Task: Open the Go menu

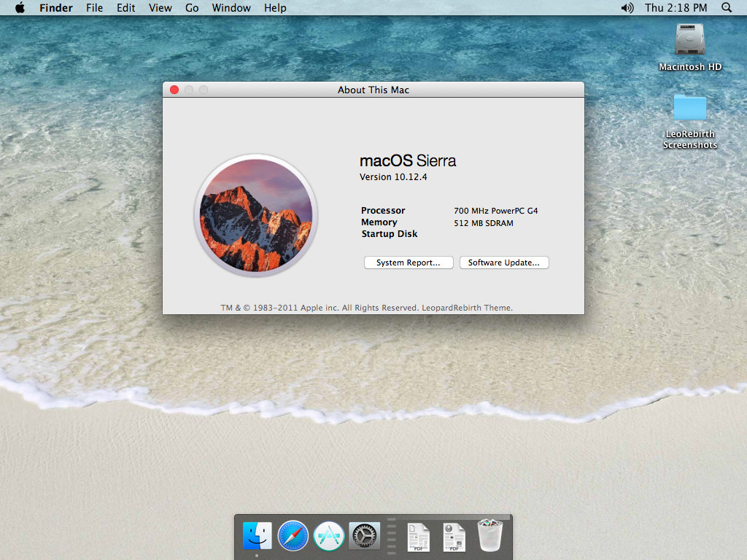Action: [192, 8]
